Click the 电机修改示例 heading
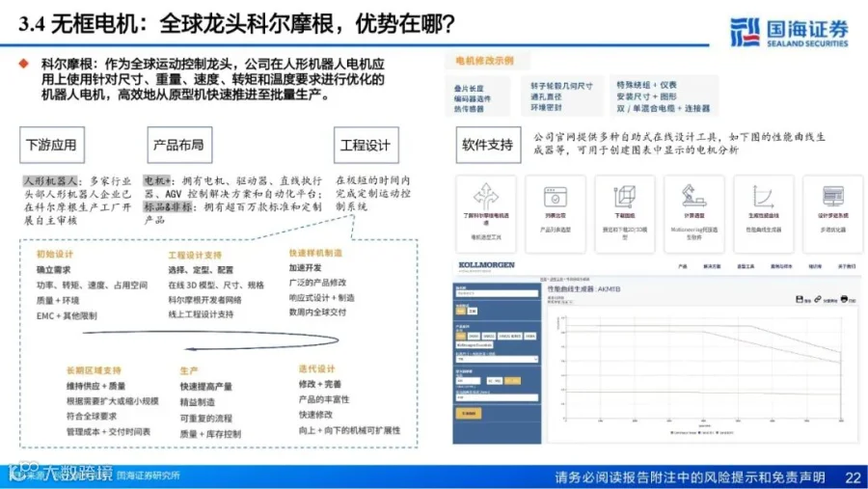 pos(484,61)
